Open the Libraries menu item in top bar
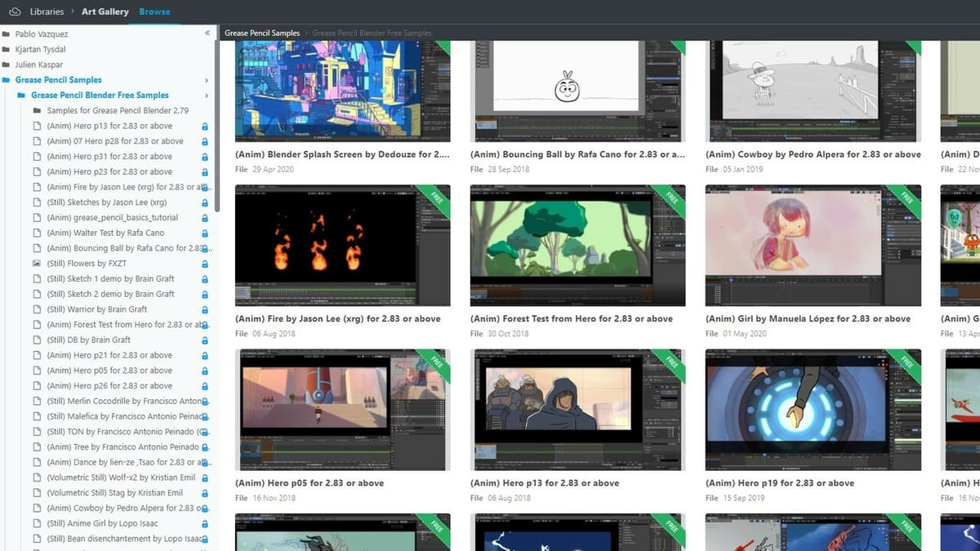The height and width of the screenshot is (551, 980). pos(47,11)
